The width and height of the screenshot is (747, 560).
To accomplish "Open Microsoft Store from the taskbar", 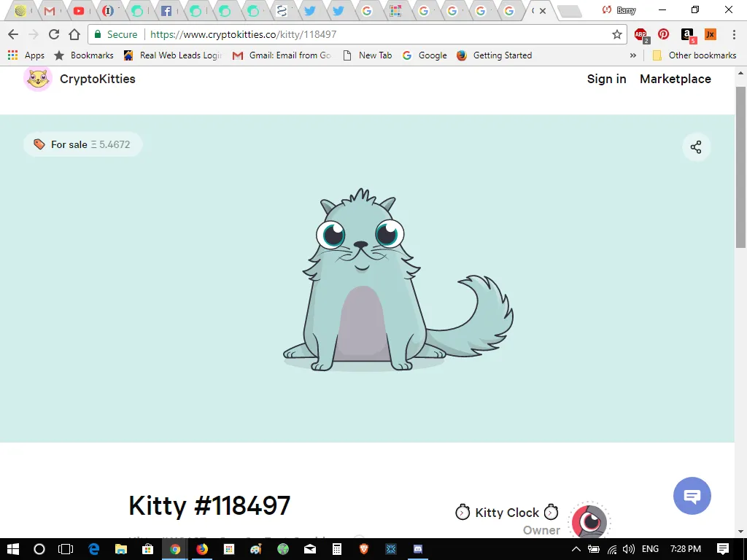I will coord(148,549).
